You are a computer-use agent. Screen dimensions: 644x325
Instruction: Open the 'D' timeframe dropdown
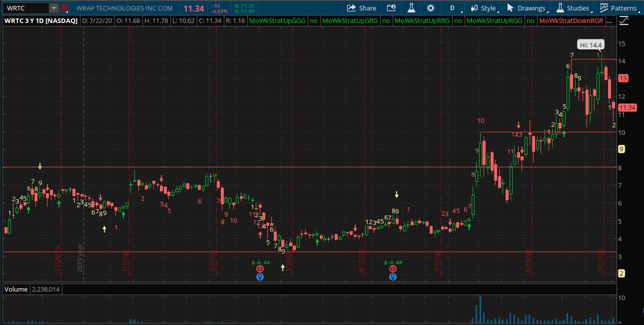pyautogui.click(x=453, y=8)
